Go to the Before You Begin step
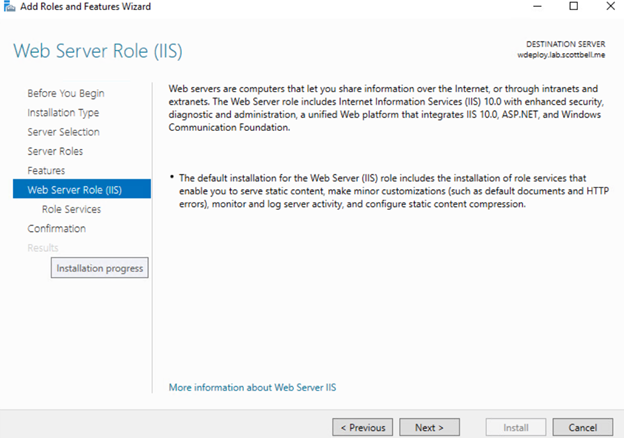The height and width of the screenshot is (438, 624). pos(65,93)
